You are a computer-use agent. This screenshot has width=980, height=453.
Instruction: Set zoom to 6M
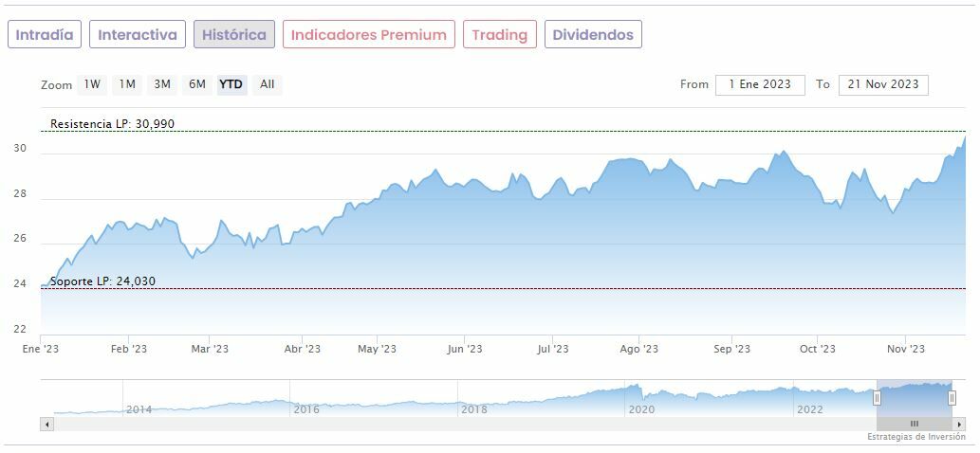(x=197, y=84)
